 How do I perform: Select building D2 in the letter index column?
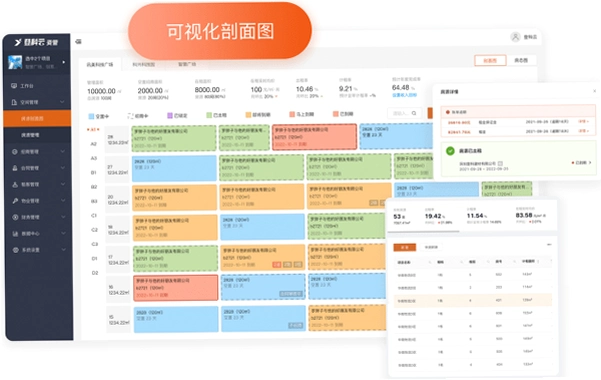click(x=95, y=273)
